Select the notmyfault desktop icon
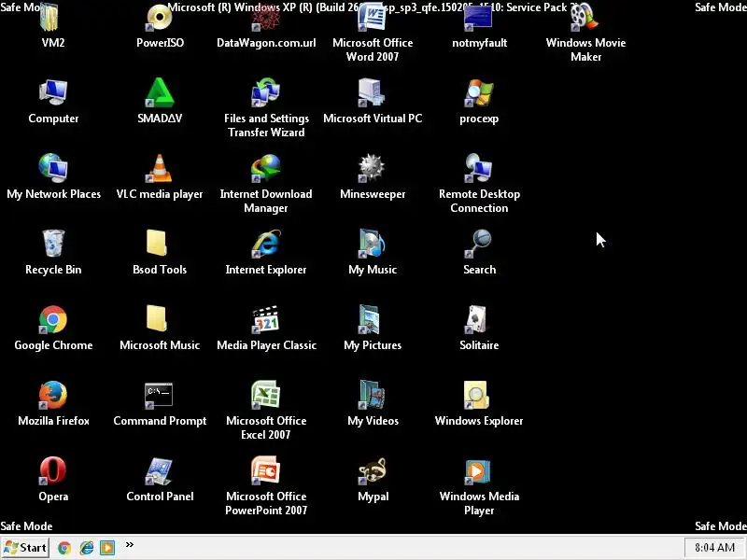The height and width of the screenshot is (560, 747). 479,17
